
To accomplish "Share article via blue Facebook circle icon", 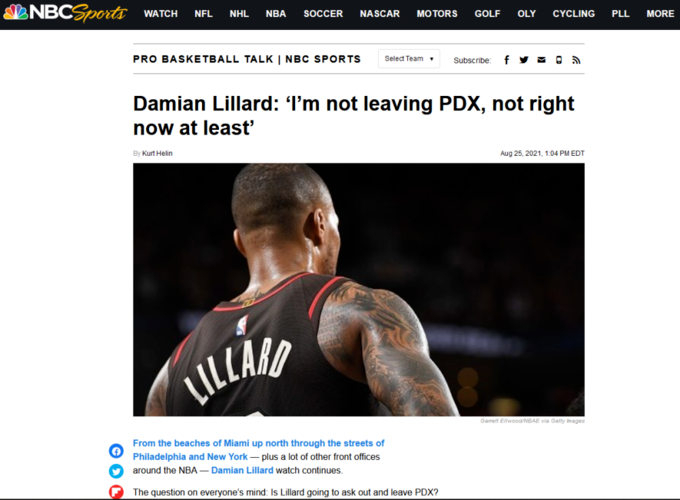I will tap(116, 451).
